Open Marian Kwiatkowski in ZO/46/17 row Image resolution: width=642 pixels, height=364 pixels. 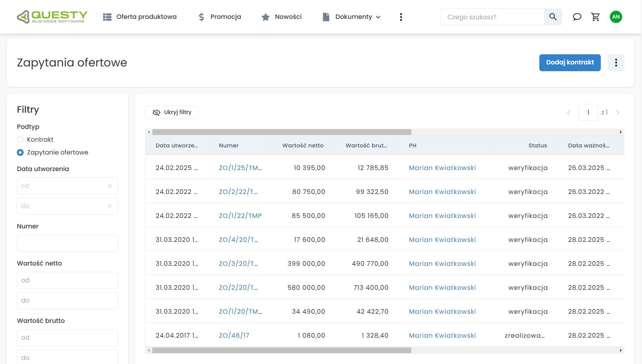[x=442, y=335]
